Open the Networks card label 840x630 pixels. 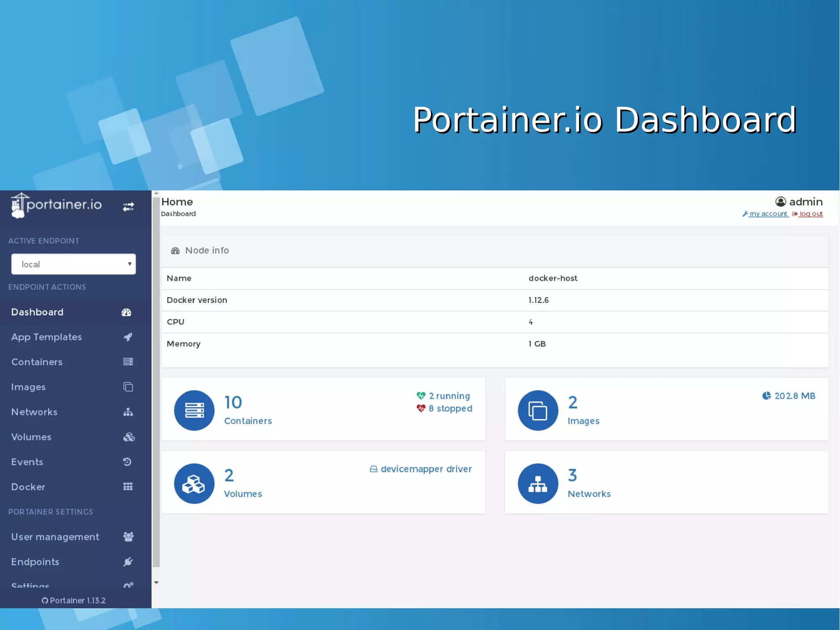pos(589,494)
